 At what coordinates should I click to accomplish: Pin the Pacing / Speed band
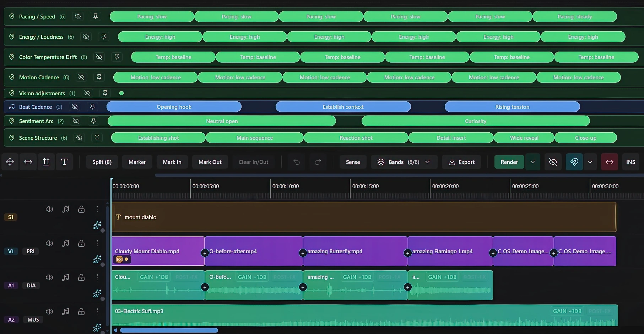pyautogui.click(x=95, y=16)
